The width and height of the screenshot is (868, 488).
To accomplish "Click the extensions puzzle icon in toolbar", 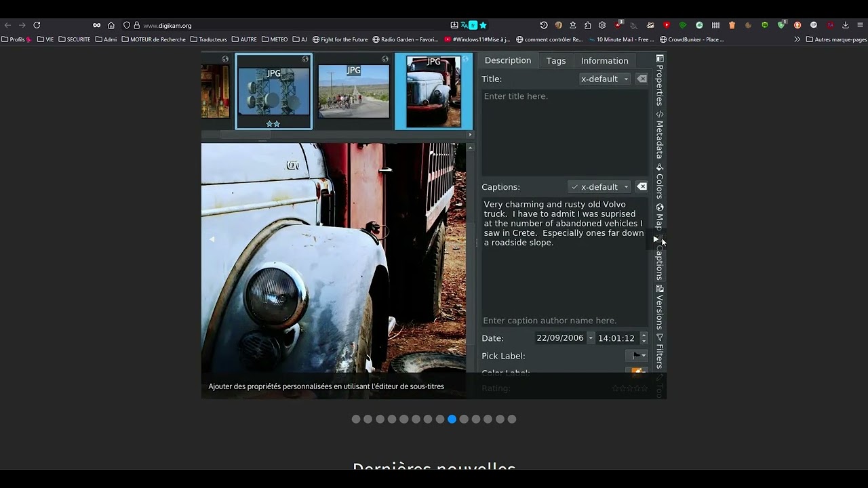I will tap(587, 25).
